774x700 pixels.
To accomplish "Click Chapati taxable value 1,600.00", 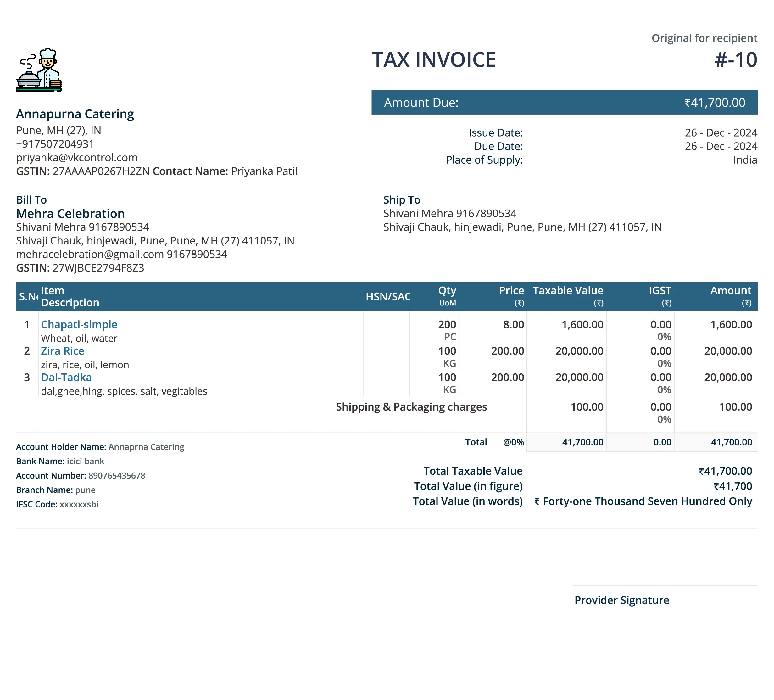I will 582,324.
